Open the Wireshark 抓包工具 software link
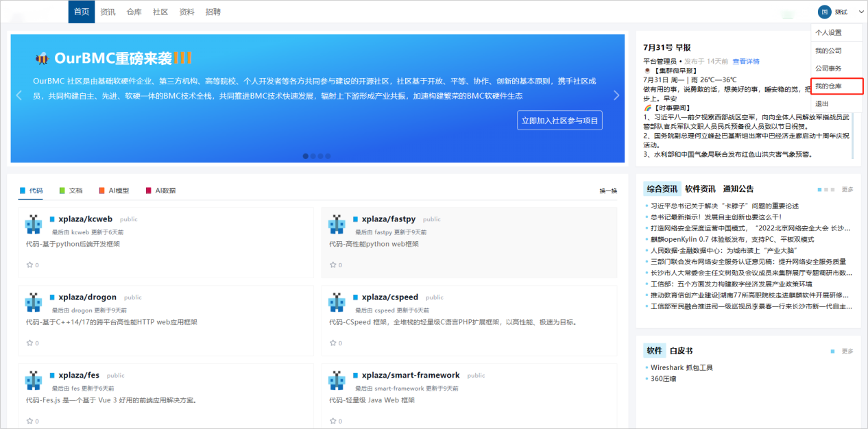This screenshot has width=868, height=429. click(682, 367)
